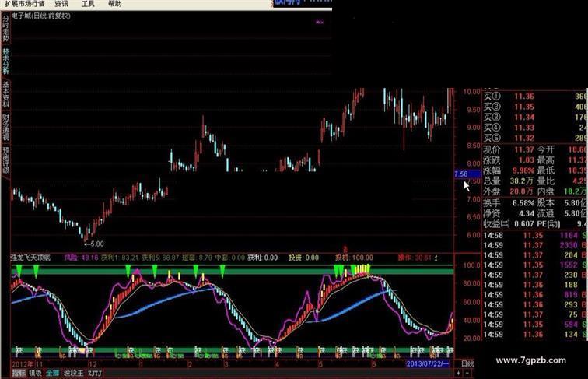Click the 涨幅 9.96% value
The image size is (588, 379).
pos(523,170)
